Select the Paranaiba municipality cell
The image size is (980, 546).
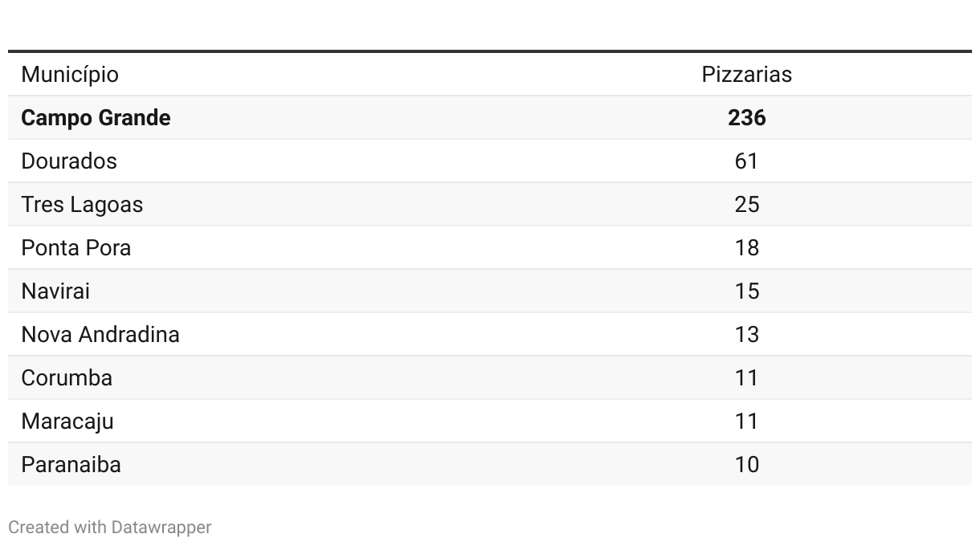tap(71, 465)
